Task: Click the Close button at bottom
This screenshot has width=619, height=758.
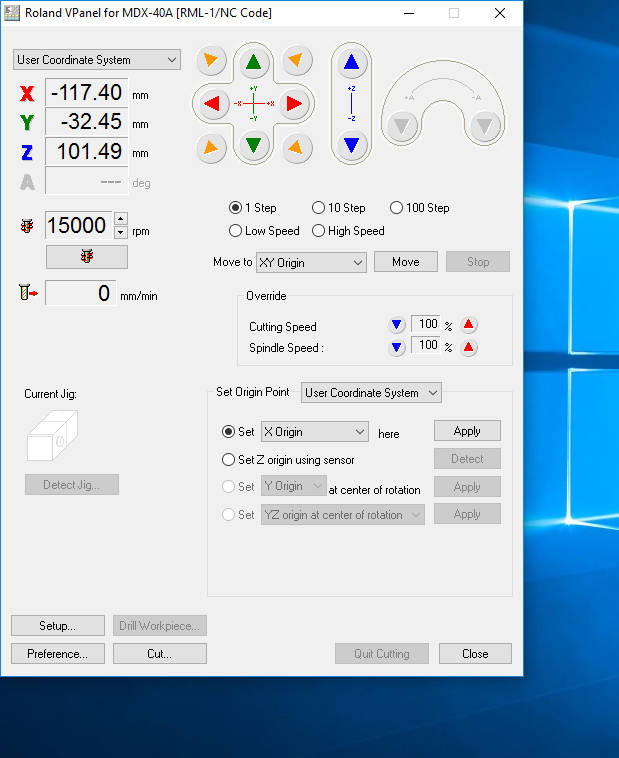Action: (x=475, y=654)
